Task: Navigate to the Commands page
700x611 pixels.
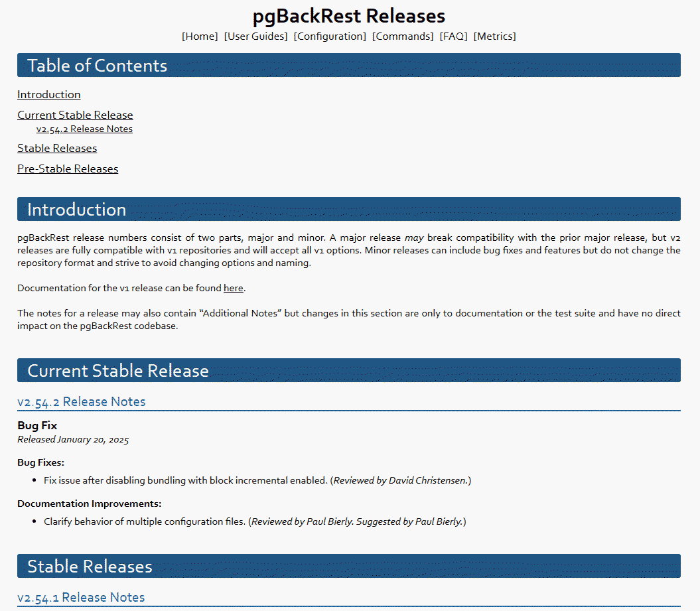Action: (x=403, y=36)
